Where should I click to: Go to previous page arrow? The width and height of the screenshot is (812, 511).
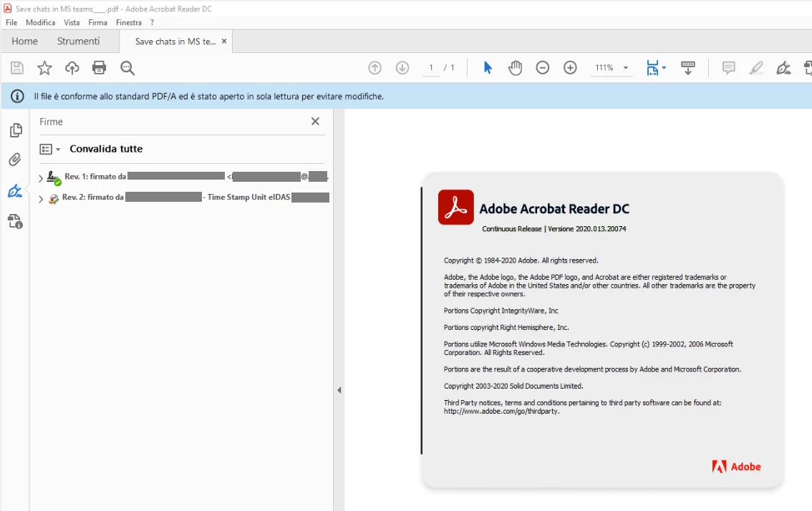point(375,68)
